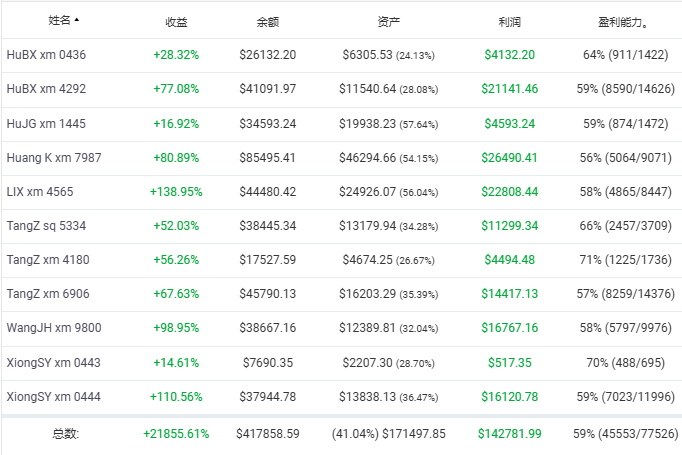Select WangJH xm 9800 account name
This screenshot has height=455, width=682.
[54, 328]
